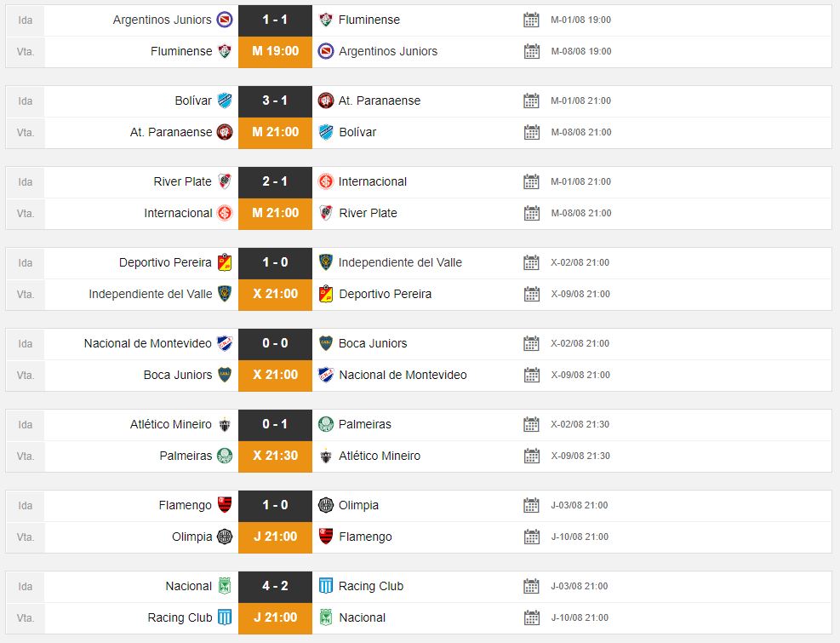Viewport: 840px width, 643px height.
Task: Open the 3 - 1 Bolívar match result
Action: tap(275, 100)
